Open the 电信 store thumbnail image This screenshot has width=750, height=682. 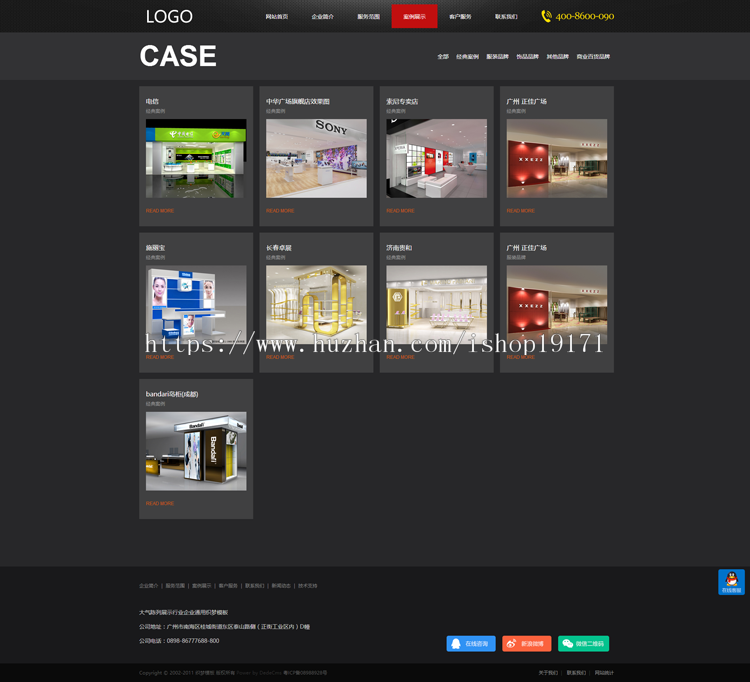tap(196, 158)
